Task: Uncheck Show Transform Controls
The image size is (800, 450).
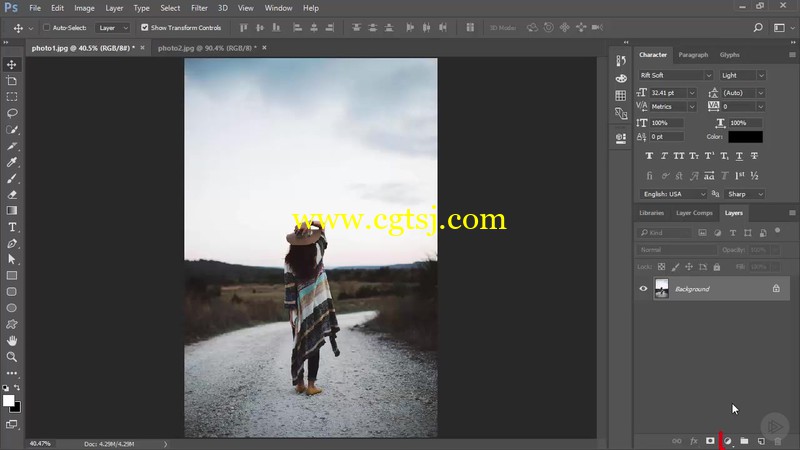Action: pyautogui.click(x=144, y=28)
